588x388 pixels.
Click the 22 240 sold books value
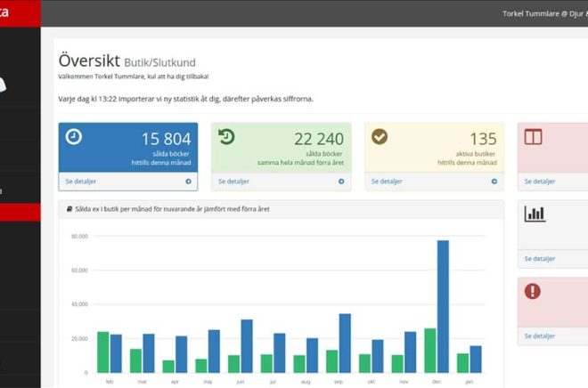click(319, 139)
